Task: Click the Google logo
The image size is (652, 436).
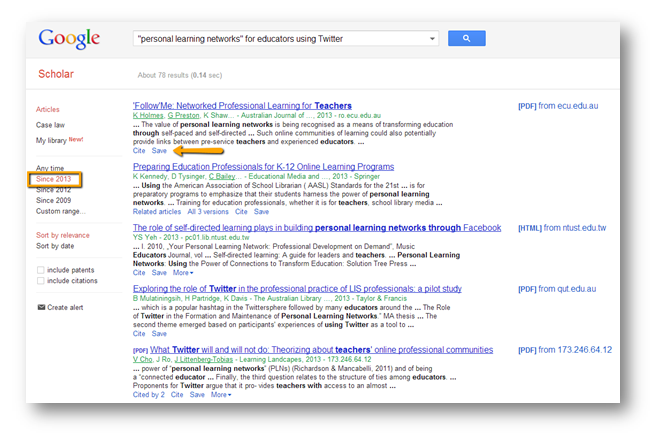Action: tap(69, 39)
